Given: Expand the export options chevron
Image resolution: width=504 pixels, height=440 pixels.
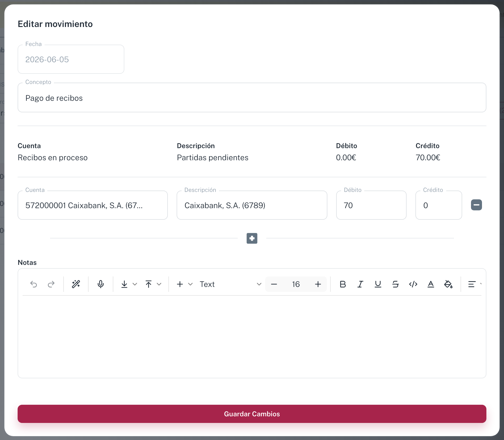Looking at the screenshot, I should coord(159,284).
